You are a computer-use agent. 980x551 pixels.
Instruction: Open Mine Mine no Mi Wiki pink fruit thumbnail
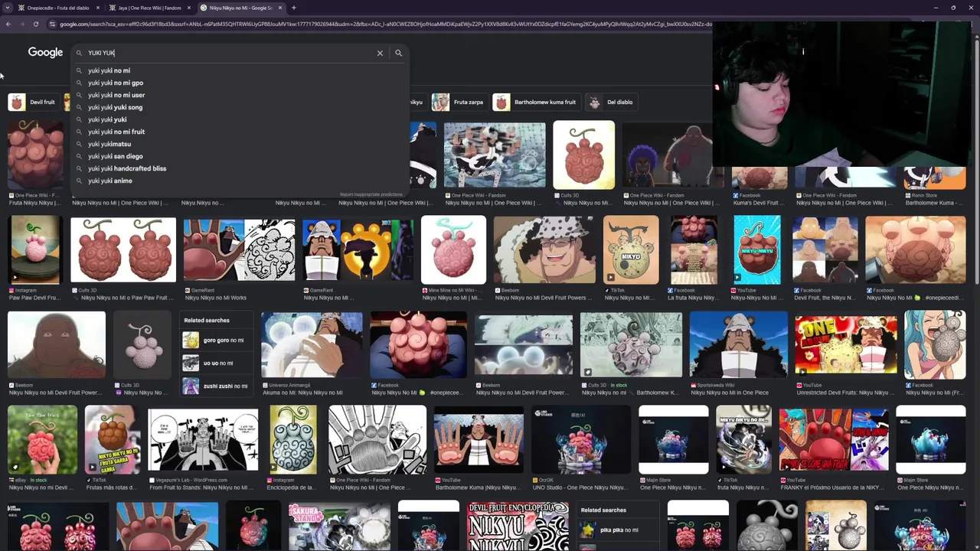pyautogui.click(x=453, y=250)
